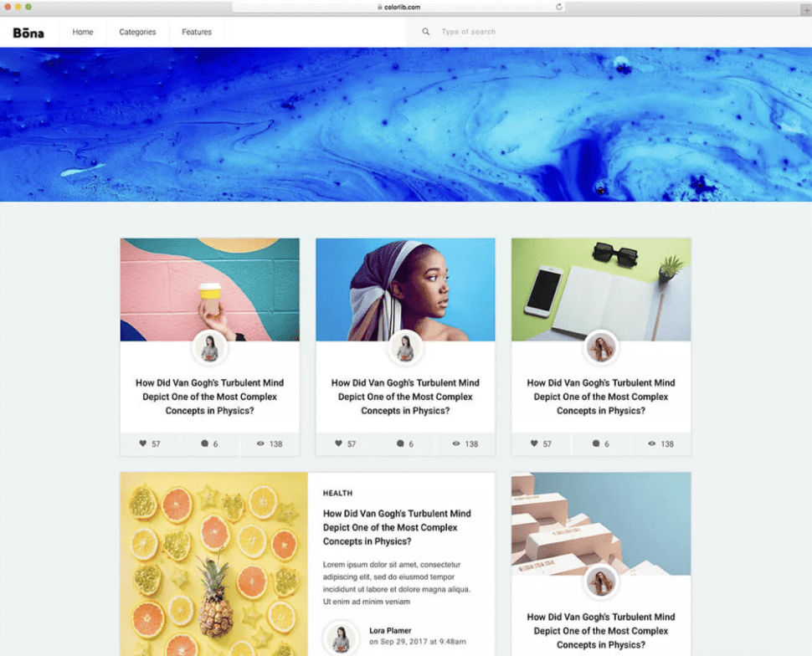The width and height of the screenshot is (812, 656).
Task: Open the Lora Plamer author link
Action: tap(390, 631)
